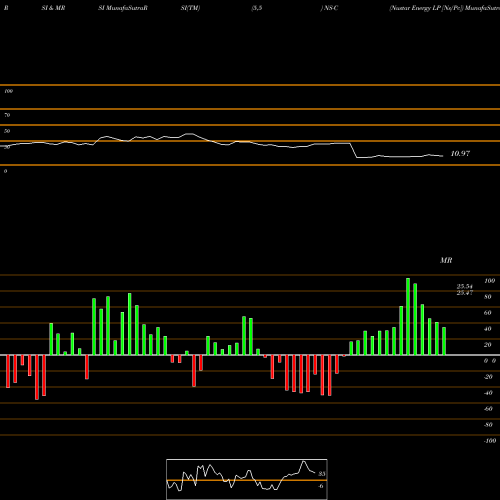Click the RSI axis label 50
This screenshot has height=500, width=500.
pos(7,131)
